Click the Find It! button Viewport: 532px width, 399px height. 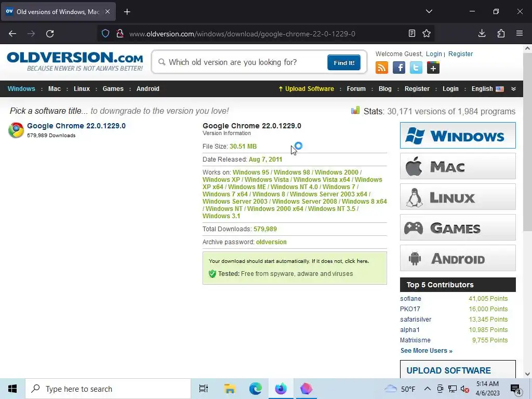[x=344, y=63]
